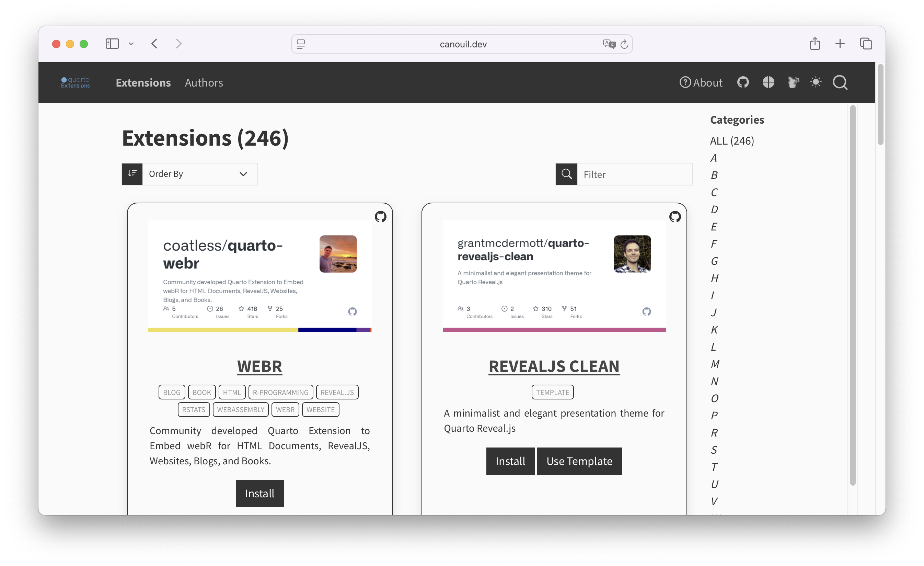Viewport: 924px width, 566px height.
Task: Select the BLOG tag
Action: pos(172,392)
